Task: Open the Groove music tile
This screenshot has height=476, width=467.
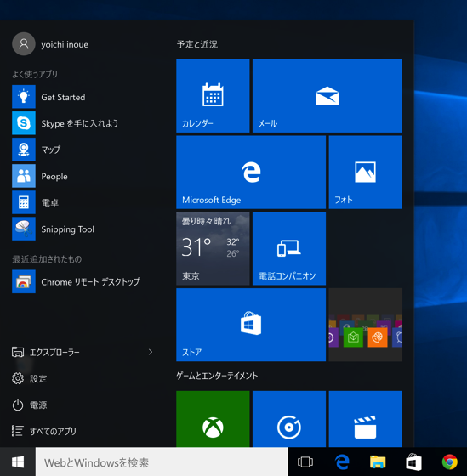Action: (289, 419)
